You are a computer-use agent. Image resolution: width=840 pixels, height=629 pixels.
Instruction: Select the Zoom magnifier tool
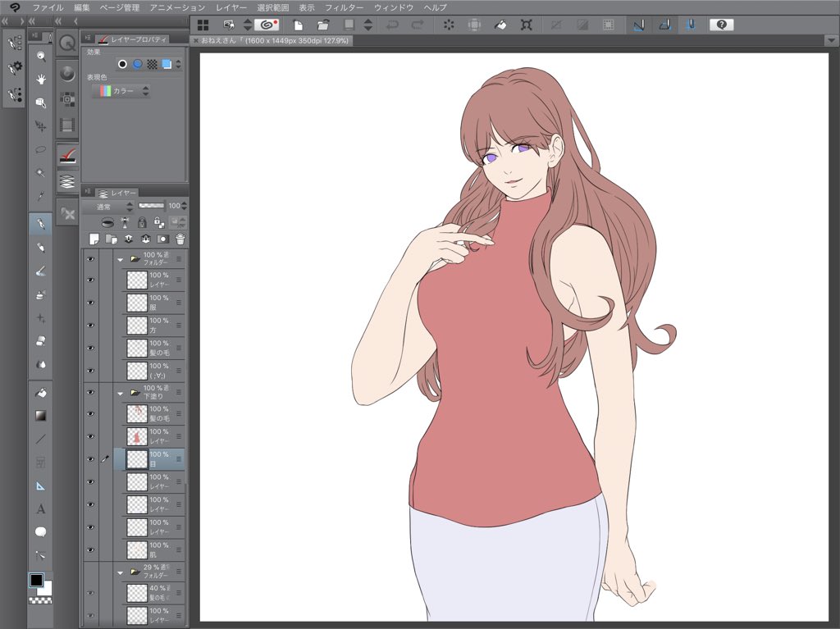coord(41,56)
